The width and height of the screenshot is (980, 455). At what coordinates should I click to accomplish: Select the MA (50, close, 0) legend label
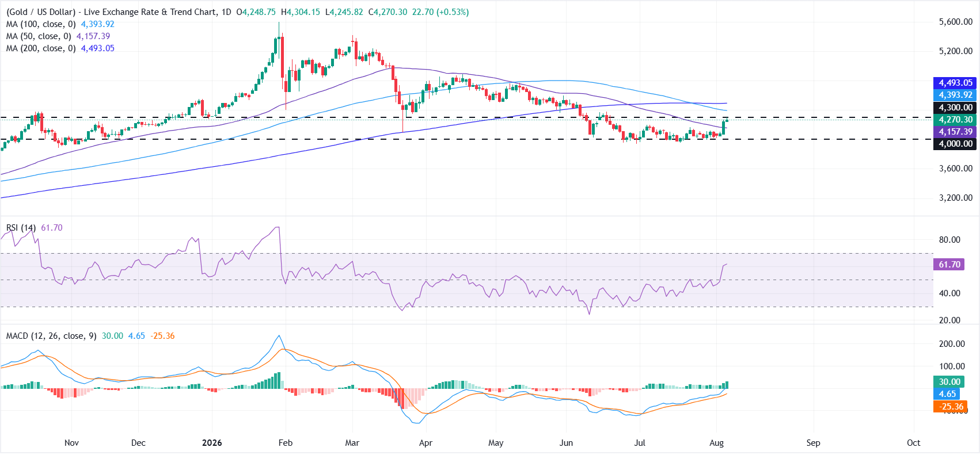pos(39,36)
